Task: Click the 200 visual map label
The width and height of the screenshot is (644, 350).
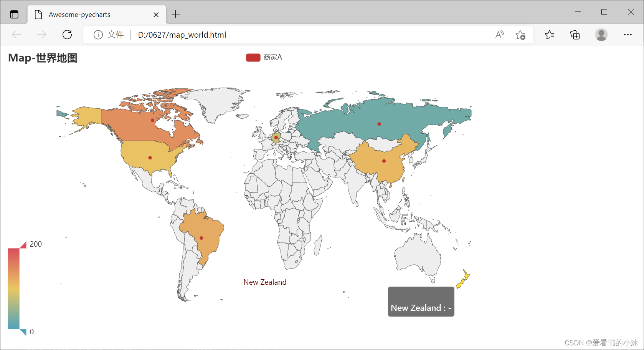Action: tap(36, 244)
